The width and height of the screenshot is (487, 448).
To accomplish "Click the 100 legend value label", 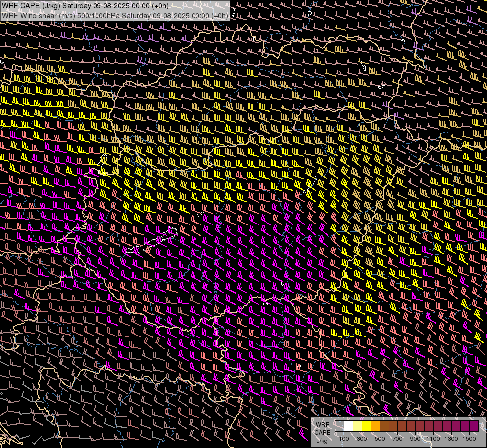I will (x=344, y=439).
